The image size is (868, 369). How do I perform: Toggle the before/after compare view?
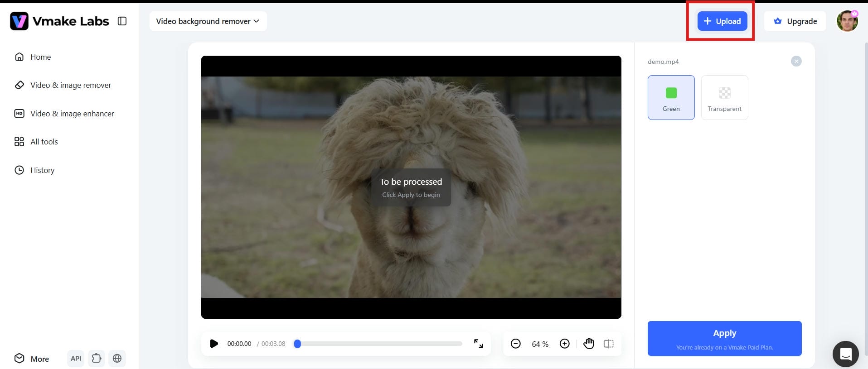609,344
